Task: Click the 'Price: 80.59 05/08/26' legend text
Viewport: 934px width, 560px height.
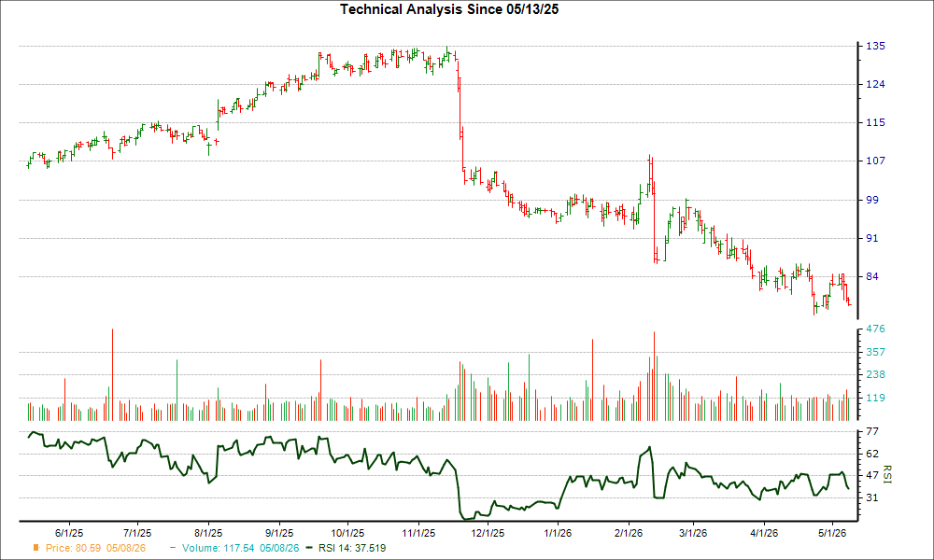Action: [x=95, y=548]
